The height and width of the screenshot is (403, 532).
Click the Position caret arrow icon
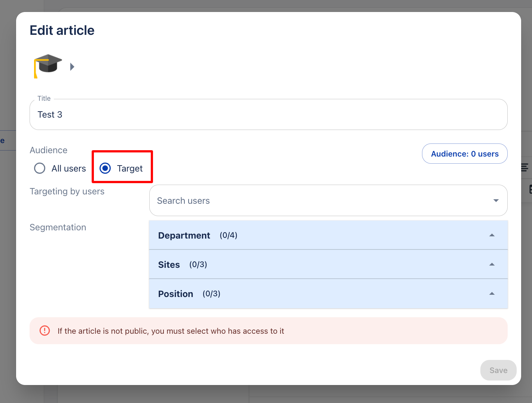click(492, 294)
